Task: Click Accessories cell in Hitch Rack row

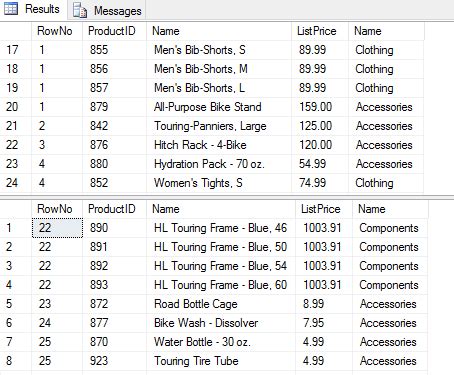Action: pos(386,145)
